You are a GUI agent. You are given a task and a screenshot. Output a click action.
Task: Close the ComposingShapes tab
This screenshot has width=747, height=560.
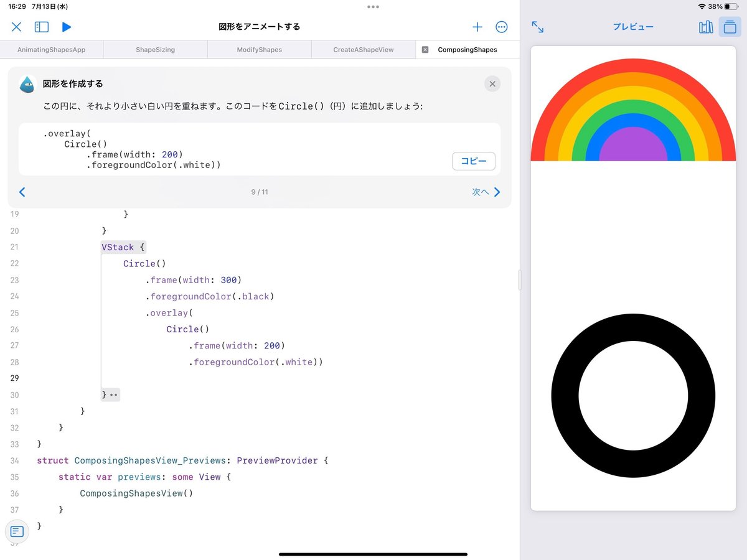[425, 50]
